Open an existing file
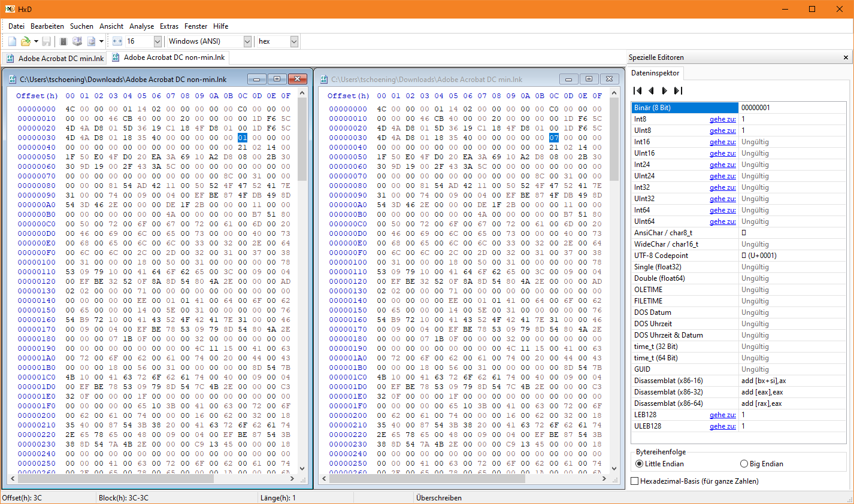Viewport: 854px width, 504px height. (x=25, y=41)
